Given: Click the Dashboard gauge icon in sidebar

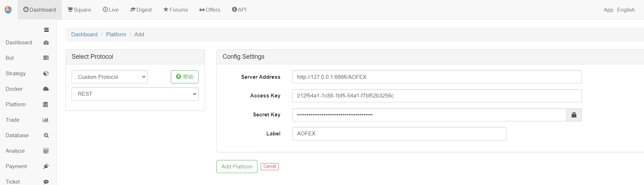Looking at the screenshot, I should click(46, 43).
